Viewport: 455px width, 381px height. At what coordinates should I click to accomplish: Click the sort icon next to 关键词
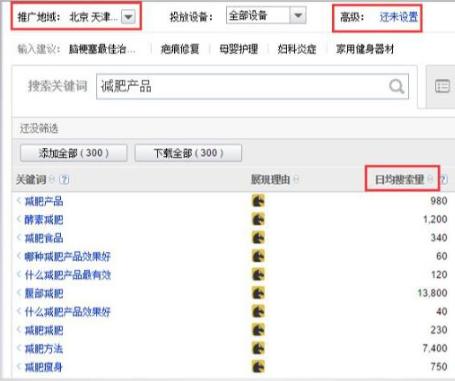point(52,180)
